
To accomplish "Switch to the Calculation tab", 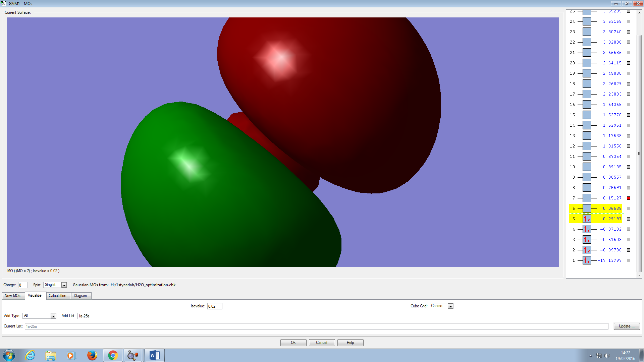I will pos(57,296).
